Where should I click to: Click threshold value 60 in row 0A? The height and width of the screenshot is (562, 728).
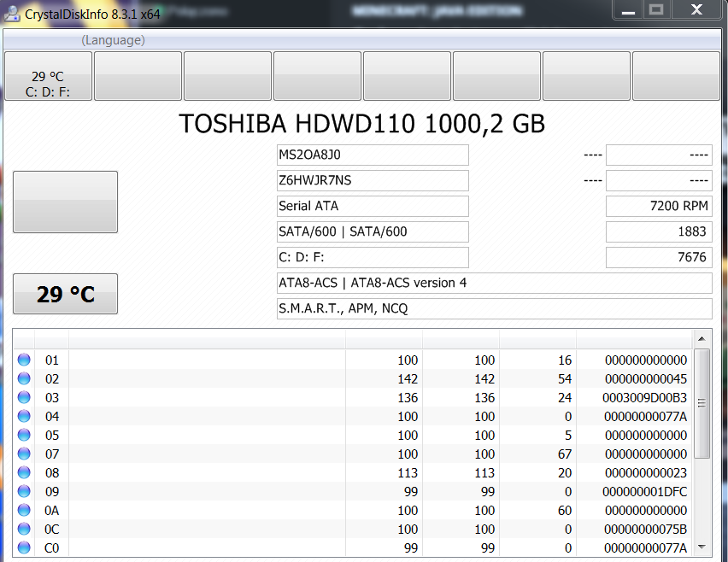point(565,511)
